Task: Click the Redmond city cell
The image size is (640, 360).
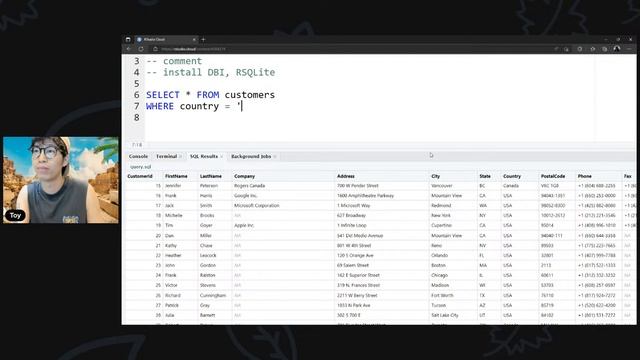Action: (x=441, y=206)
